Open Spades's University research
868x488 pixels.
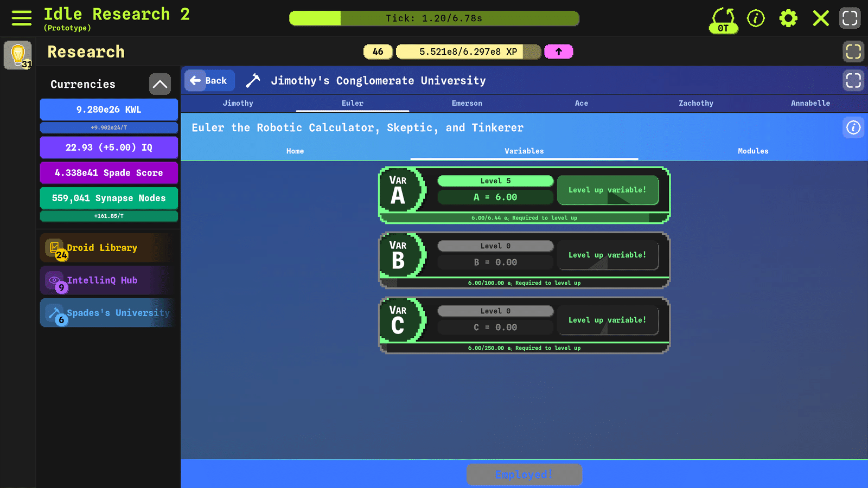click(x=108, y=313)
